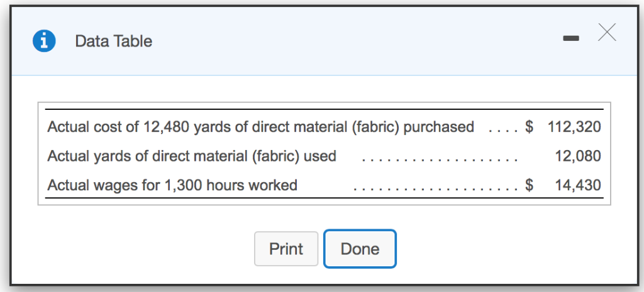Click the dollar sign before 14,430
Viewport: 644px width, 292px height.
tap(530, 185)
